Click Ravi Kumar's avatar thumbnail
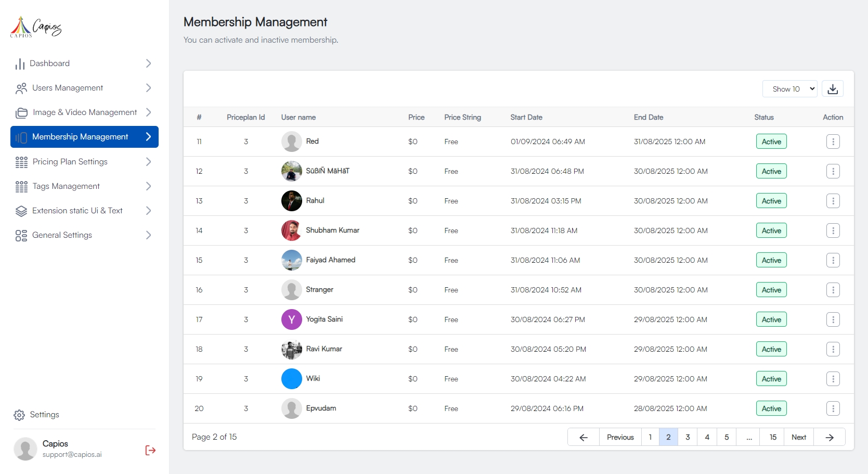Viewport: 868px width, 474px height. click(x=292, y=349)
